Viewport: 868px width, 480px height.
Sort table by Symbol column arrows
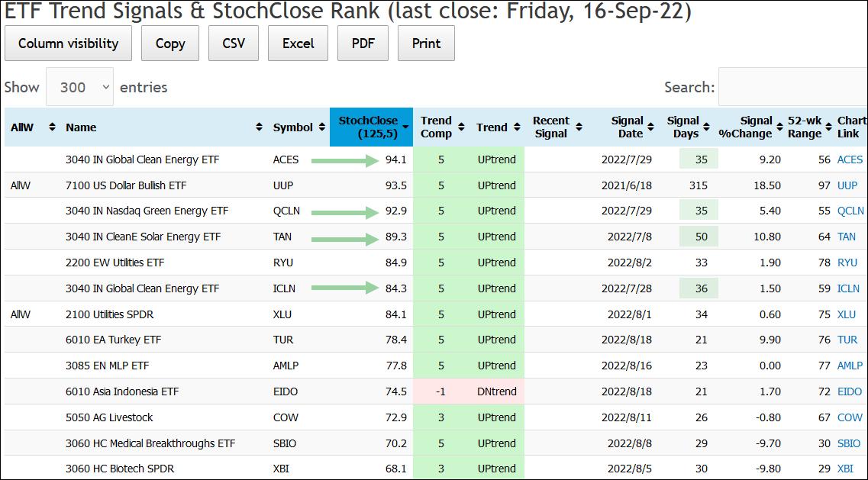point(321,127)
